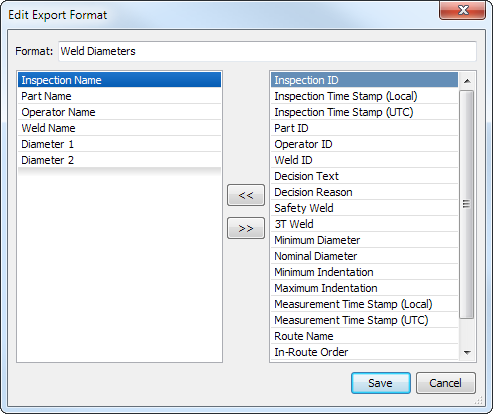Click the right list scrollbar thumb
493x414 pixels.
click(467, 204)
